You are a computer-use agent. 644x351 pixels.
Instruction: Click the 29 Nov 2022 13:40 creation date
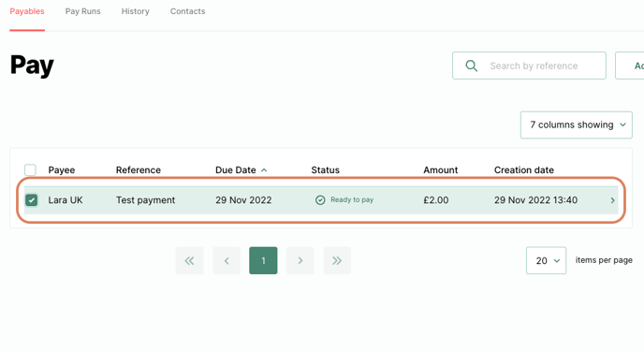pyautogui.click(x=536, y=200)
